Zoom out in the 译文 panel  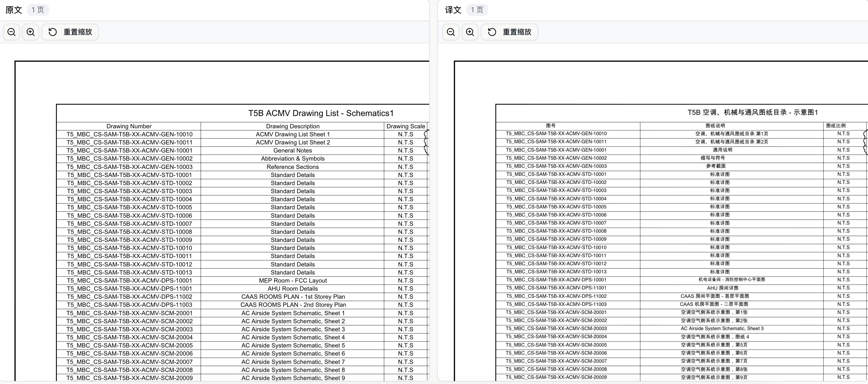pos(451,32)
